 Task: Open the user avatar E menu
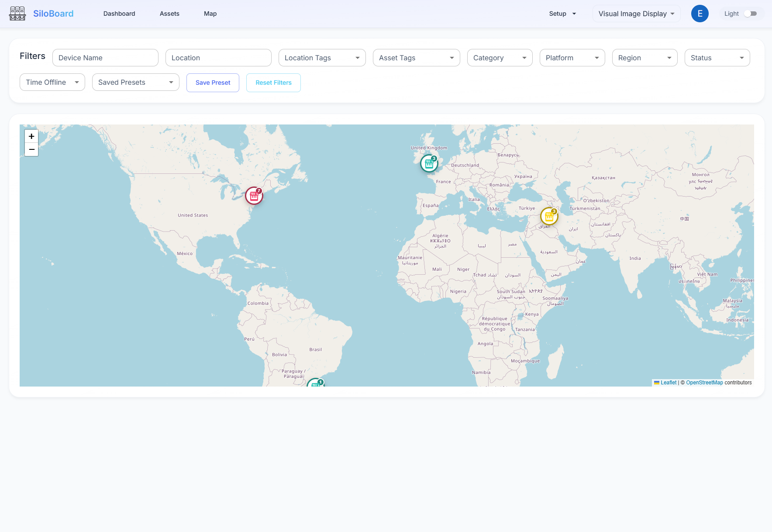tap(700, 14)
